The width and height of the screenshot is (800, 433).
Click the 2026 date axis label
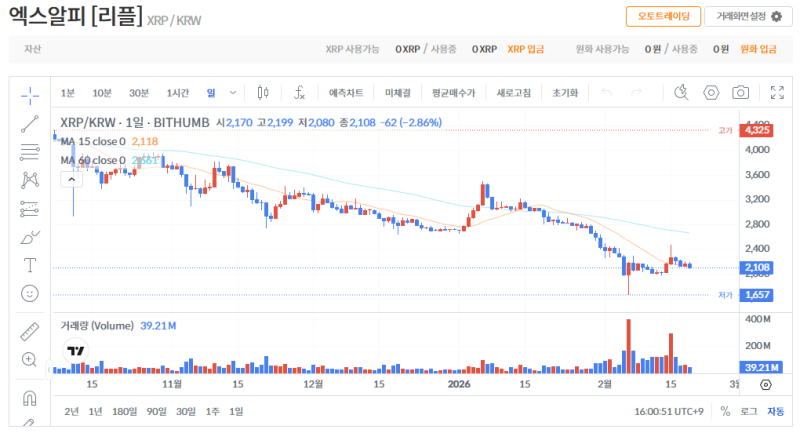pos(459,384)
